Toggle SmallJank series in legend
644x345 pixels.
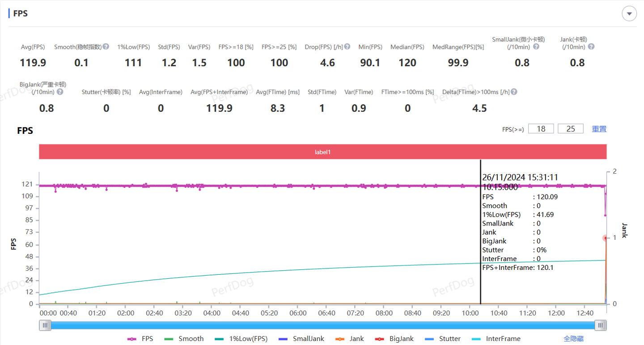pyautogui.click(x=301, y=339)
